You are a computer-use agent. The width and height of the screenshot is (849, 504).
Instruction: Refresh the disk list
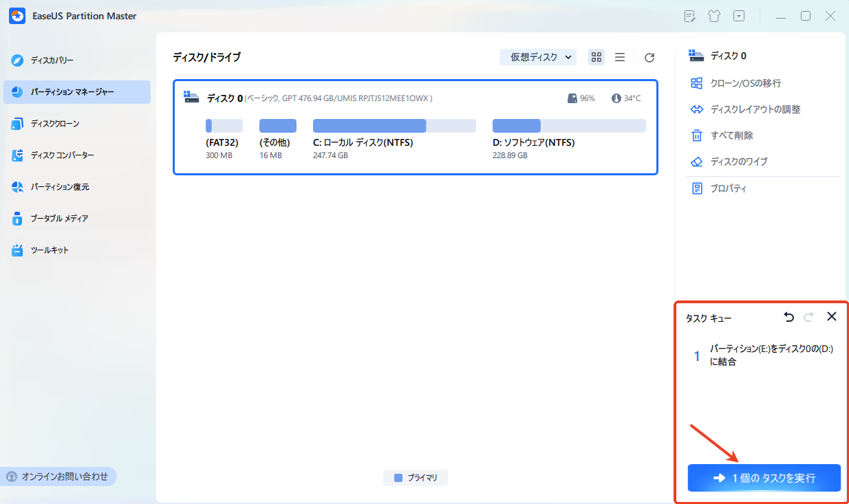pyautogui.click(x=649, y=58)
